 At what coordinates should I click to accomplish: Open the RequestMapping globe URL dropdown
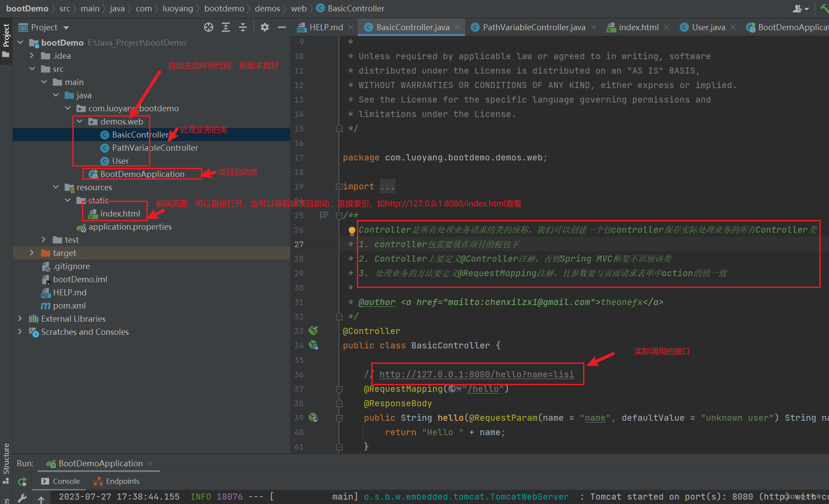[x=455, y=389]
